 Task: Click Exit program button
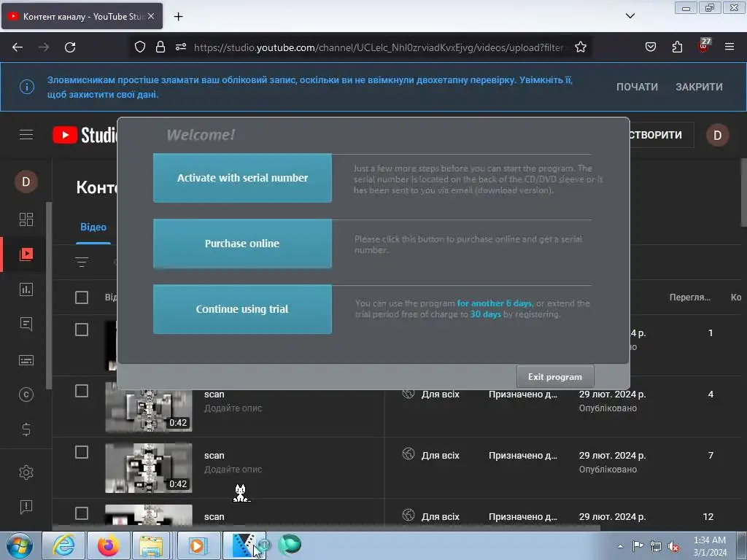tap(555, 377)
